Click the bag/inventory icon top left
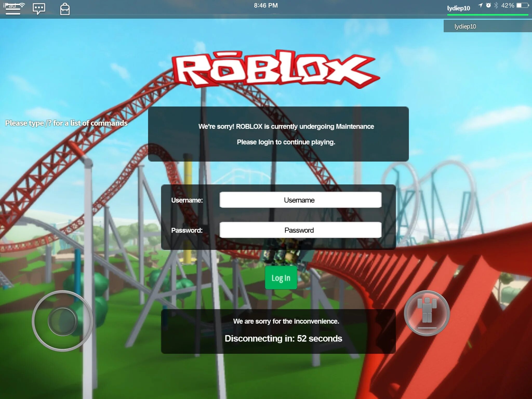The image size is (532, 399). point(65,9)
